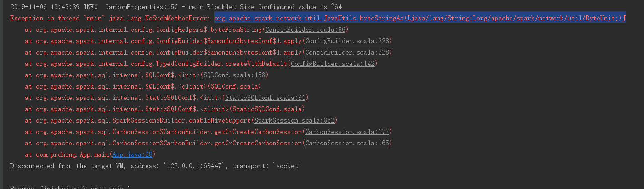Jump to ConfigBuilder.scala:142 source link
The height and width of the screenshot is (189, 644).
[333, 64]
